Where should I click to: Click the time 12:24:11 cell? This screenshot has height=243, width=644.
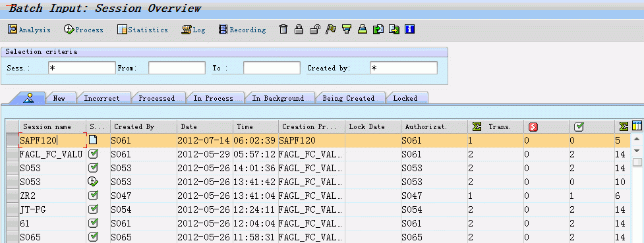point(256,210)
